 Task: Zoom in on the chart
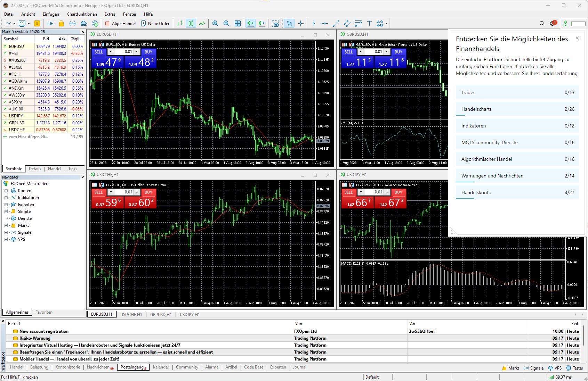tap(215, 24)
